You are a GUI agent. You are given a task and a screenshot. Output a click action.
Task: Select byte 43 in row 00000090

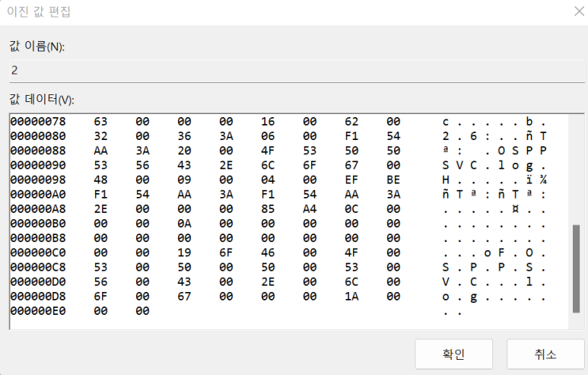click(x=184, y=165)
